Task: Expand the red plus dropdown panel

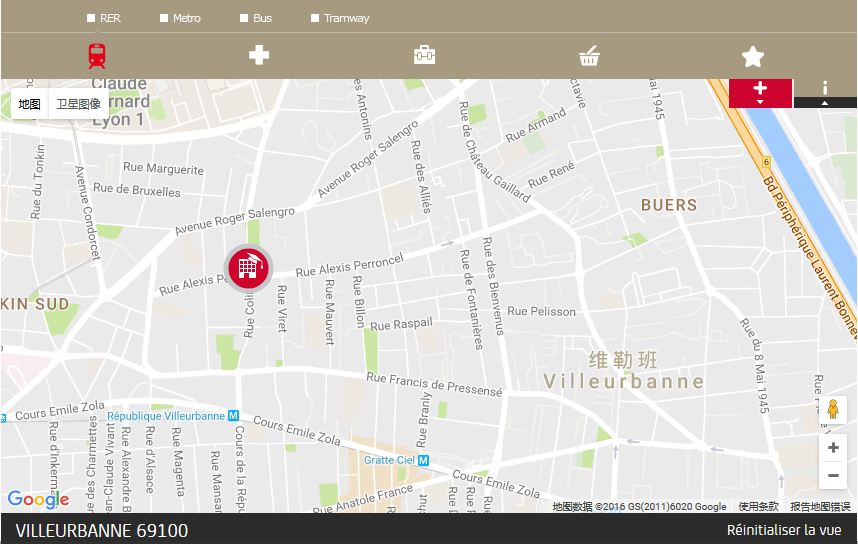Action: 760,92
